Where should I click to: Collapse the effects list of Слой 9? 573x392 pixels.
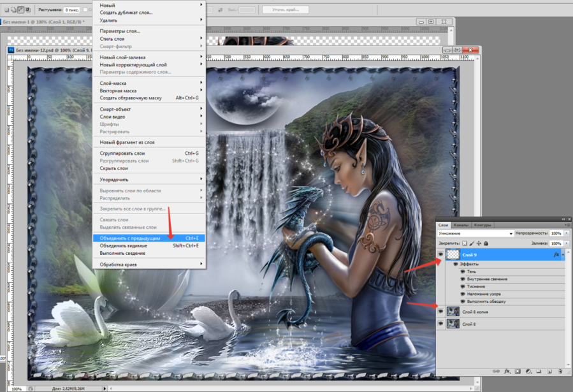coord(563,254)
